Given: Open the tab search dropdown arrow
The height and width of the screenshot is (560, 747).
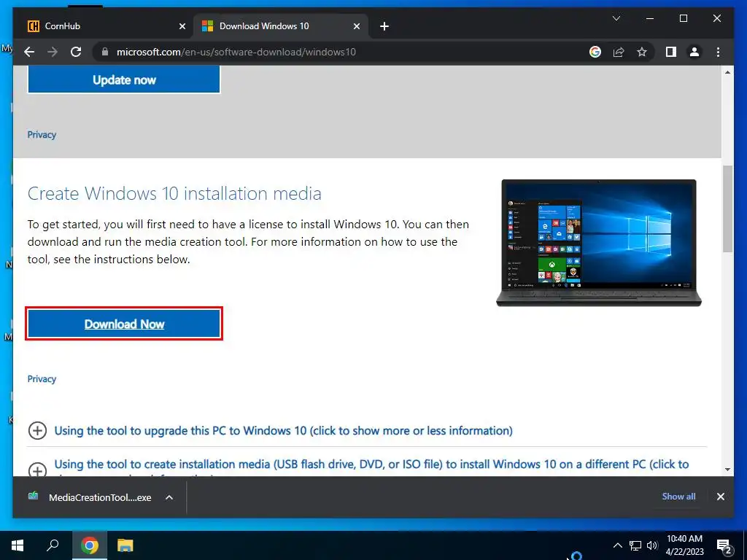Looking at the screenshot, I should pyautogui.click(x=616, y=18).
